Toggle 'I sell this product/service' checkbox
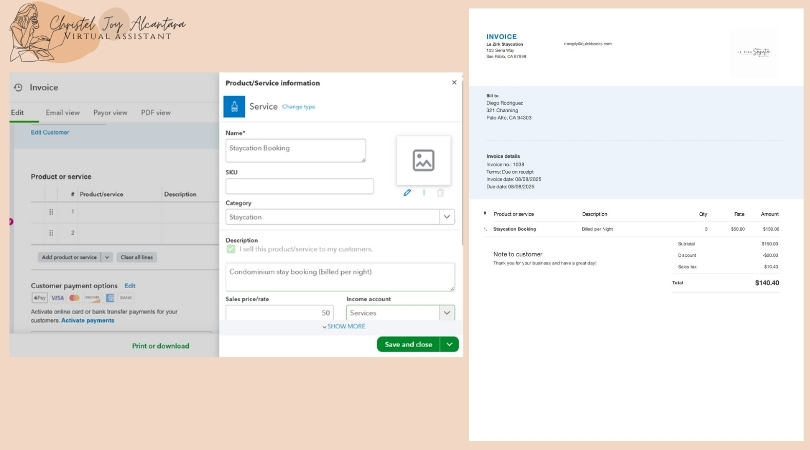Screen dimensions: 810x450 click(x=231, y=249)
